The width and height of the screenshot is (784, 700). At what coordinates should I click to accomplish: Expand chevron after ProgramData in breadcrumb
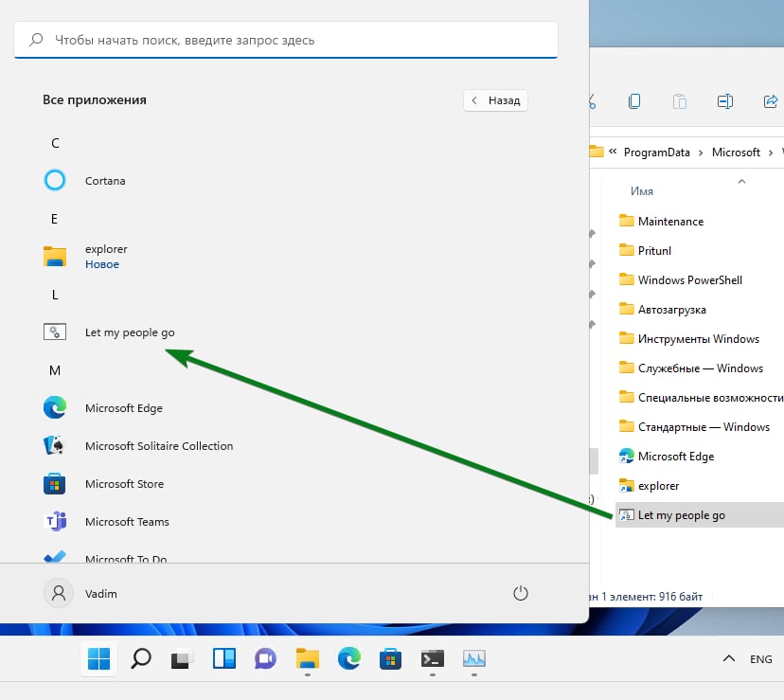pyautogui.click(x=701, y=153)
